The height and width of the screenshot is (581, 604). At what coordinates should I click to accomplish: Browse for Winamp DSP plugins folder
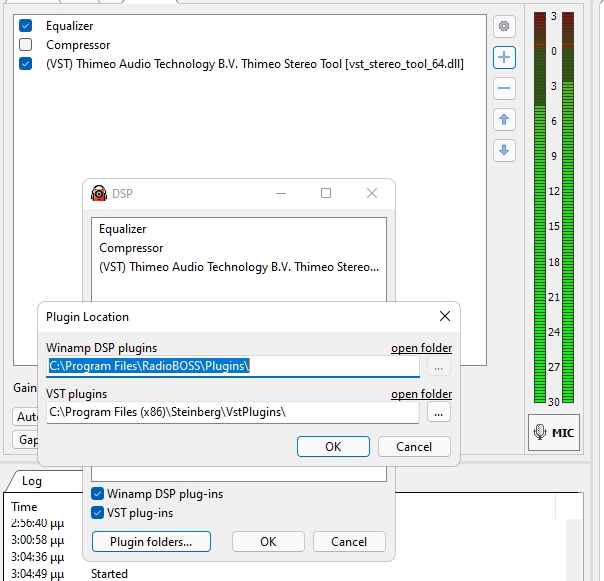(439, 366)
